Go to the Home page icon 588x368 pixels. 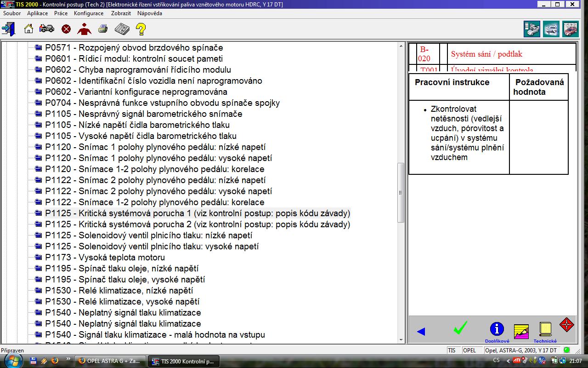(28, 29)
